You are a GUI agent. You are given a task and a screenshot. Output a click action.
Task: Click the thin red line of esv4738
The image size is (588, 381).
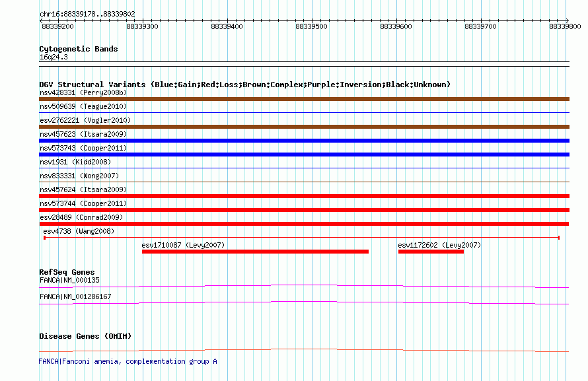(x=302, y=238)
